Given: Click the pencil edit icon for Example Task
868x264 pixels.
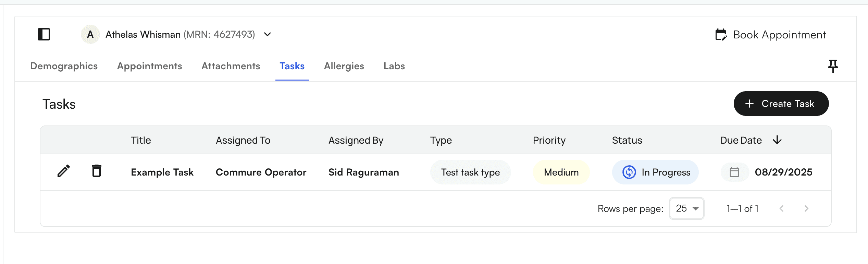Looking at the screenshot, I should (64, 171).
